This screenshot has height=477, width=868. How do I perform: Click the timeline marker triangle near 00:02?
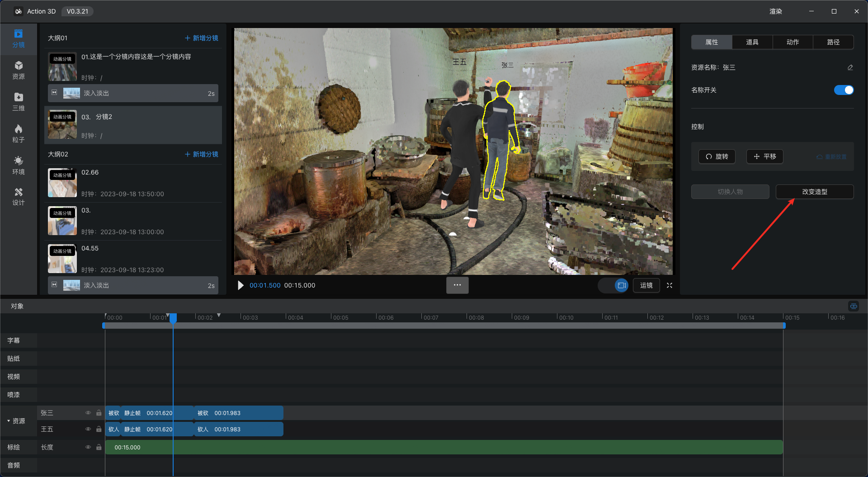[219, 315]
